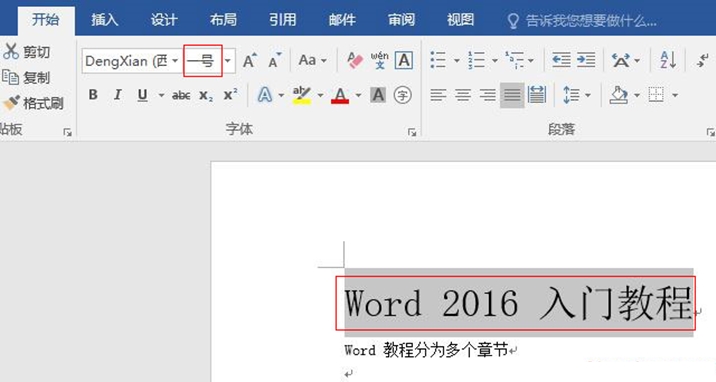This screenshot has width=716, height=382.
Task: Click the clear formatting eraser icon
Action: tap(354, 60)
